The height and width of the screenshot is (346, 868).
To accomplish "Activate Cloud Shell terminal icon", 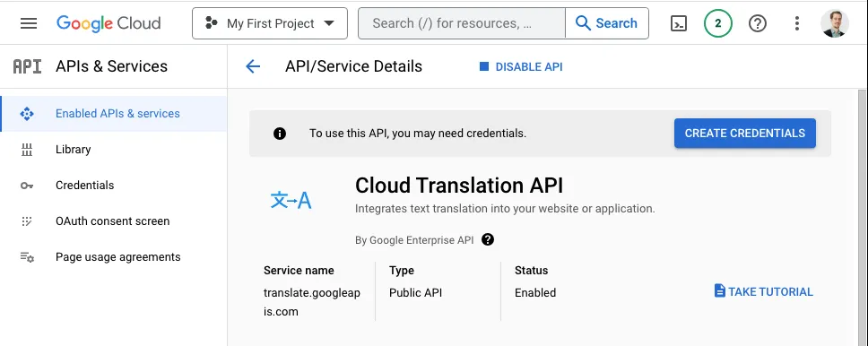I will point(678,23).
